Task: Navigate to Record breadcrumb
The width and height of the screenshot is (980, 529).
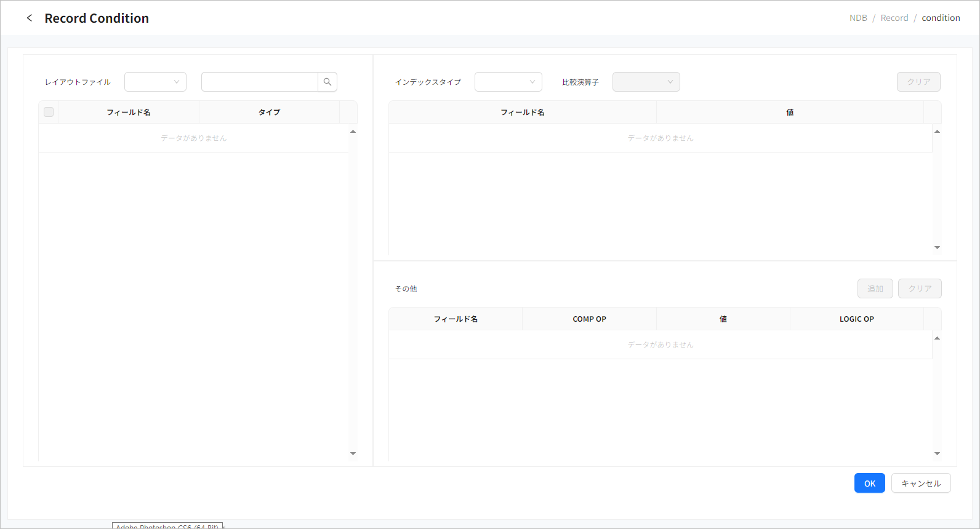Action: (x=894, y=18)
